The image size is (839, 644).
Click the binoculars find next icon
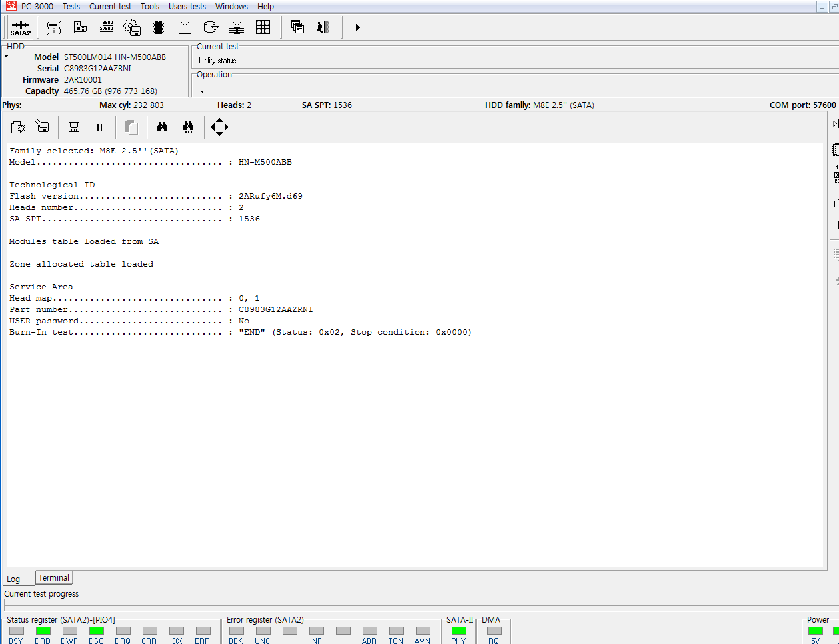188,127
